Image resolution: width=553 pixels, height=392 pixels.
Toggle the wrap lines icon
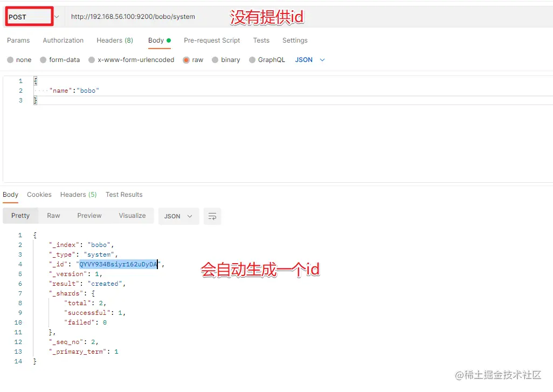click(x=212, y=216)
